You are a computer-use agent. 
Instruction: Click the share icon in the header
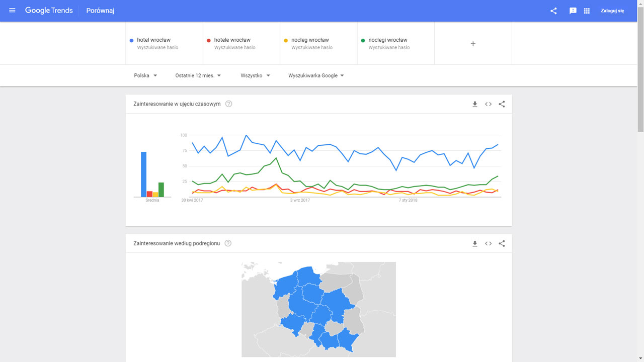coord(553,11)
